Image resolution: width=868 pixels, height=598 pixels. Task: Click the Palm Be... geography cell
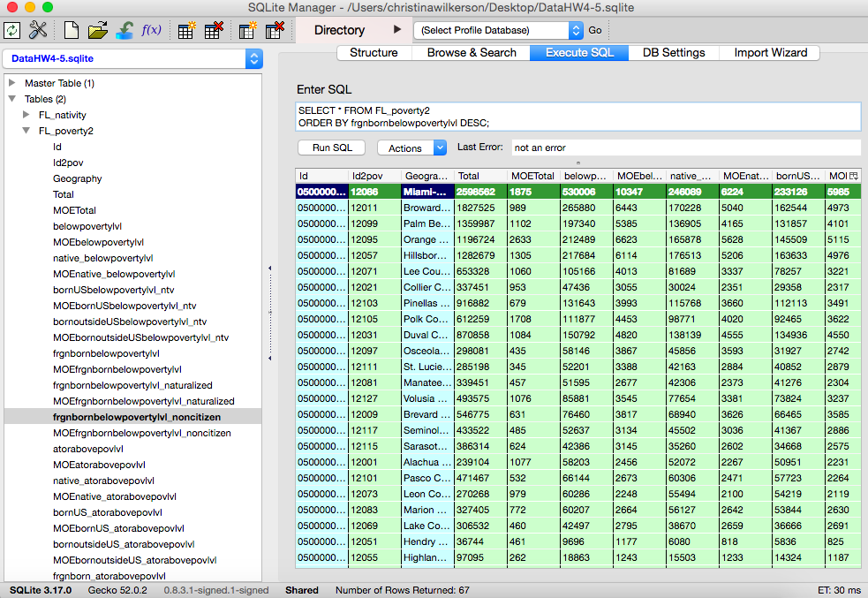click(x=426, y=223)
